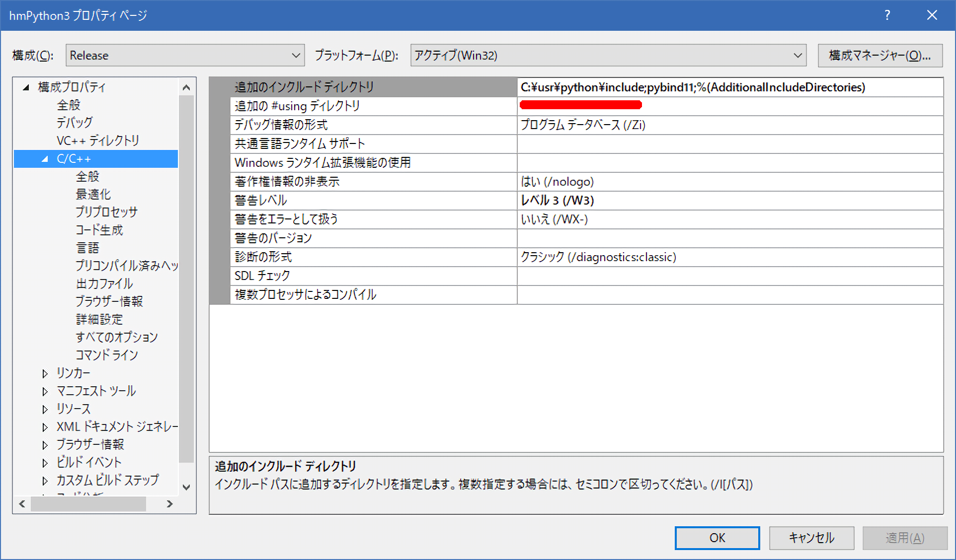Image resolution: width=956 pixels, height=560 pixels.
Task: Open the 構成 Release dropdown
Action: [x=185, y=56]
